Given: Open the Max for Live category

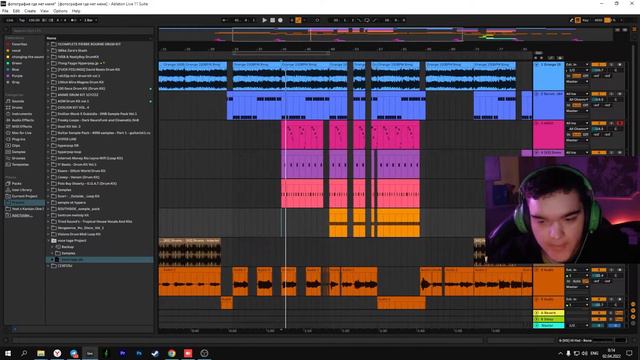Looking at the screenshot, I should (x=21, y=133).
